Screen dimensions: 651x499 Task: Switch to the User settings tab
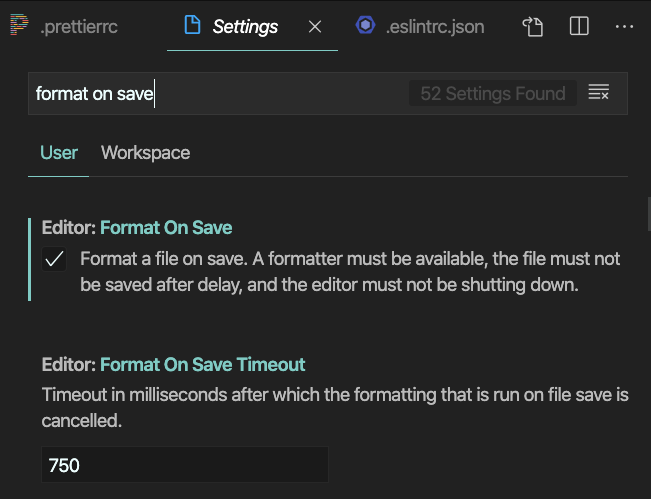pos(59,153)
